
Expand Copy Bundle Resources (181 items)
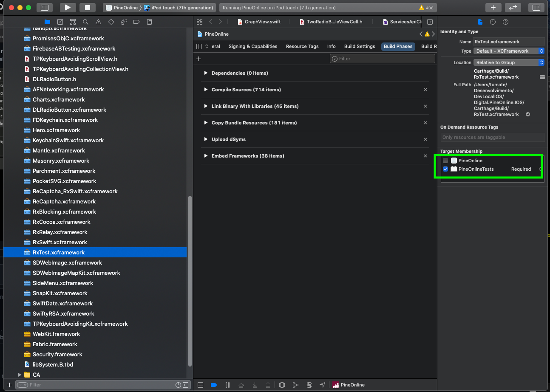click(206, 123)
